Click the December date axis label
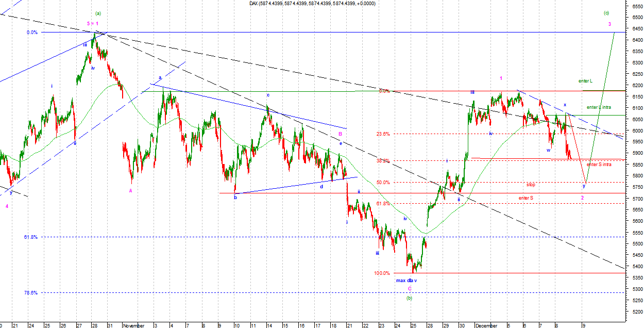Image resolution: width=644 pixels, height=328 pixels. (x=487, y=325)
